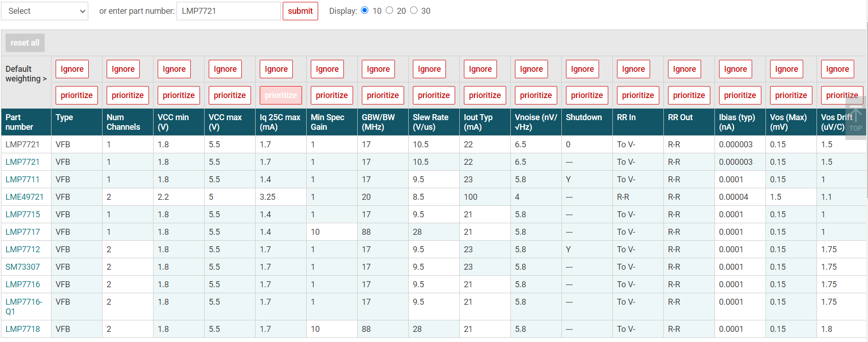Click the 0.00004 Ibias value
The width and height of the screenshot is (868, 342).
click(x=734, y=197)
